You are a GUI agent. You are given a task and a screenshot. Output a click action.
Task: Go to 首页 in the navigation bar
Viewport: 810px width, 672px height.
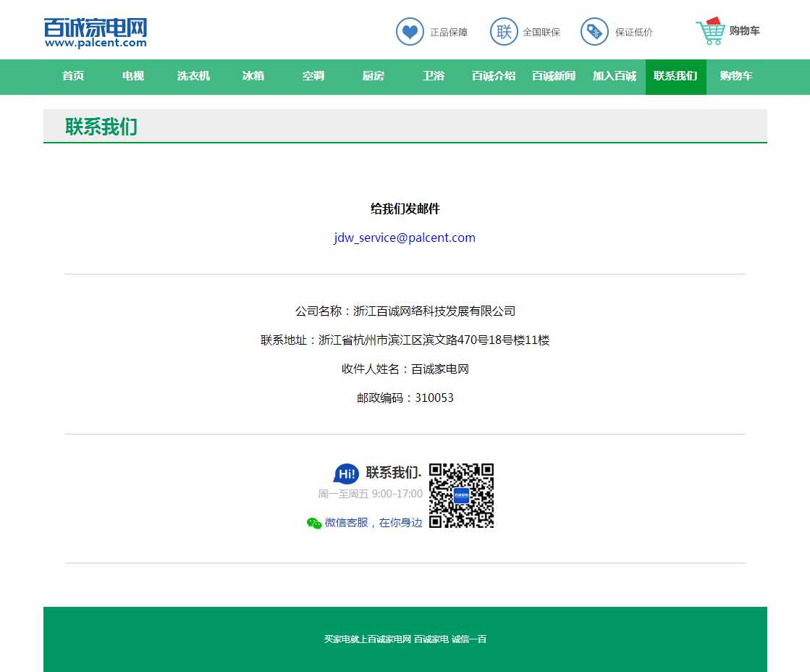(x=73, y=76)
